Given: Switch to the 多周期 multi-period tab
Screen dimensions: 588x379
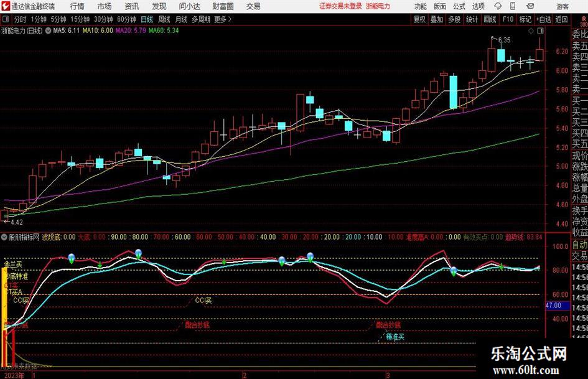Looking at the screenshot, I should (x=201, y=19).
